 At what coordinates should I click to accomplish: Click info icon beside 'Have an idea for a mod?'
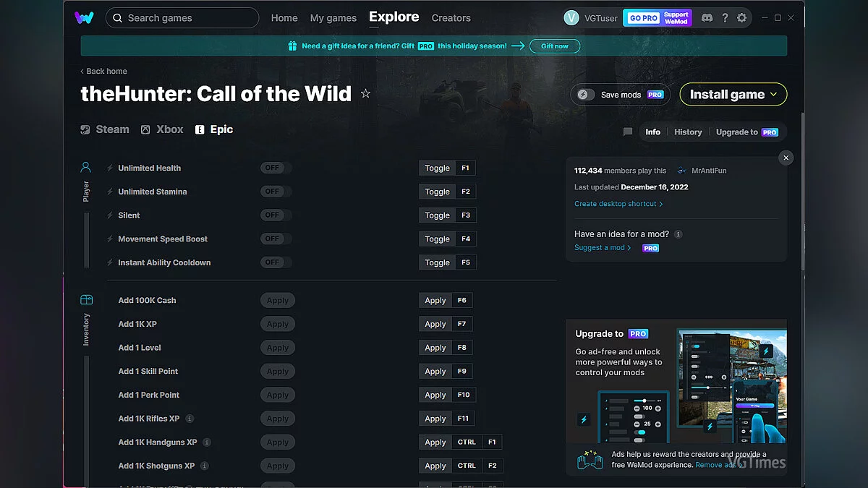tap(678, 234)
